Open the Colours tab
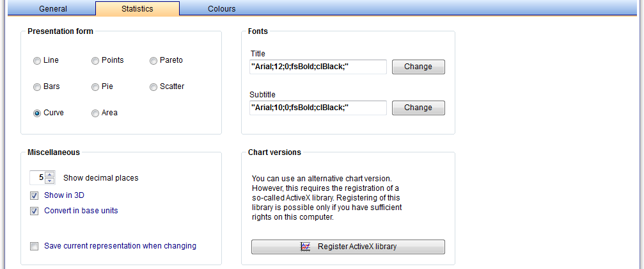The image size is (644, 269). [x=222, y=8]
